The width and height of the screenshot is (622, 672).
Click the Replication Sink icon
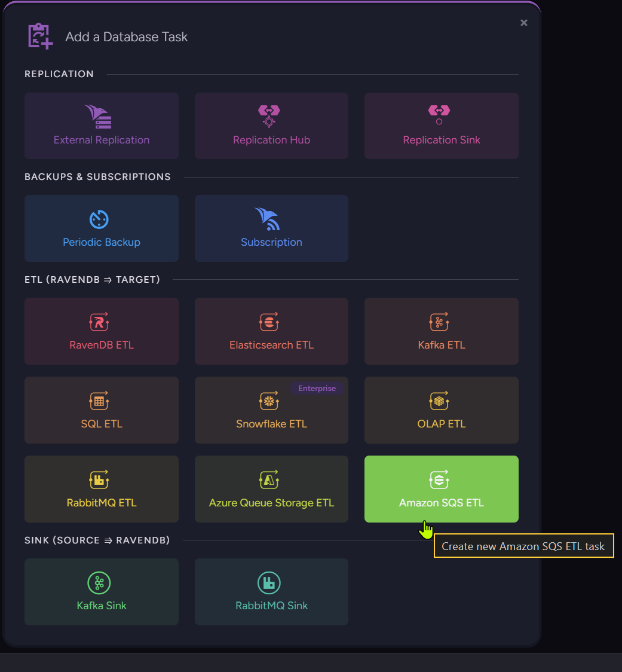(x=439, y=115)
